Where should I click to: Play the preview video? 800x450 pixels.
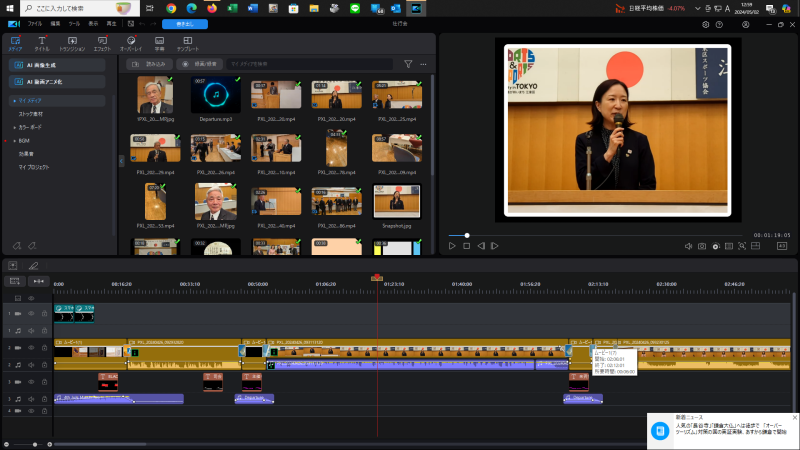click(452, 246)
